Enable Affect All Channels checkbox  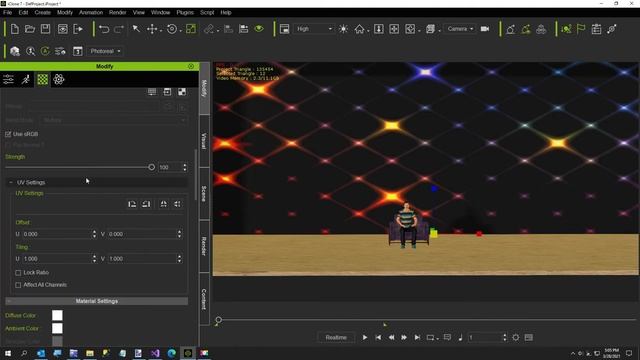coord(18,285)
